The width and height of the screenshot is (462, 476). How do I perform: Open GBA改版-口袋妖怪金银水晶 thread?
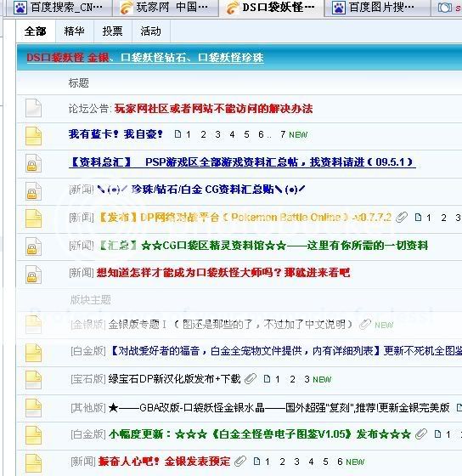click(279, 407)
